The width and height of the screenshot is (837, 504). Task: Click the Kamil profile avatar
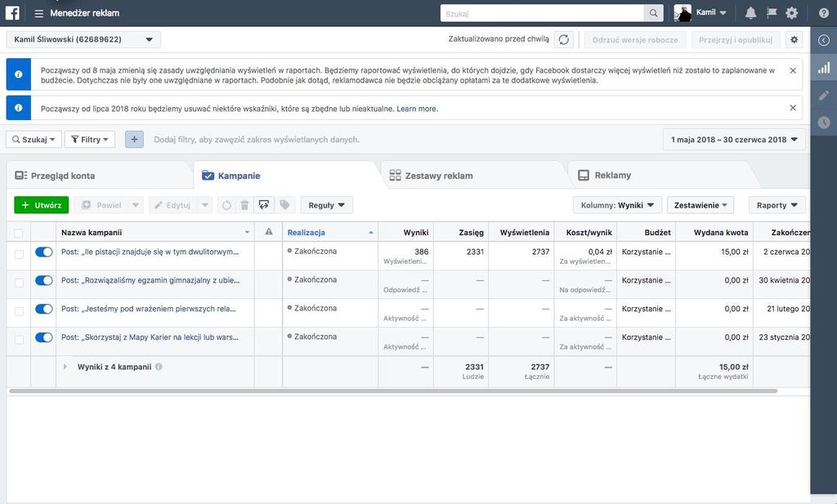point(683,13)
